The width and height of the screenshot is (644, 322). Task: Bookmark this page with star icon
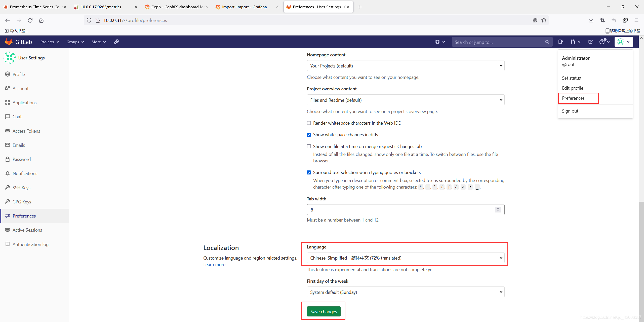[x=544, y=20]
